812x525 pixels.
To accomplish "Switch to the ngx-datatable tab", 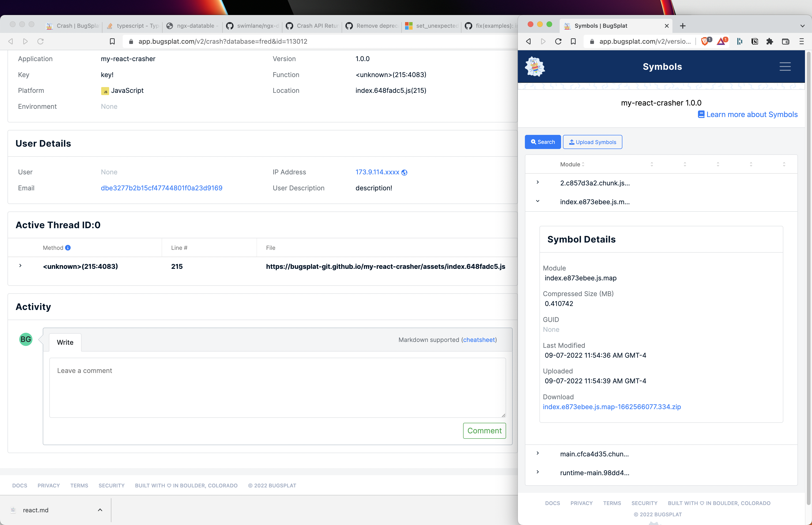I will tap(192, 26).
